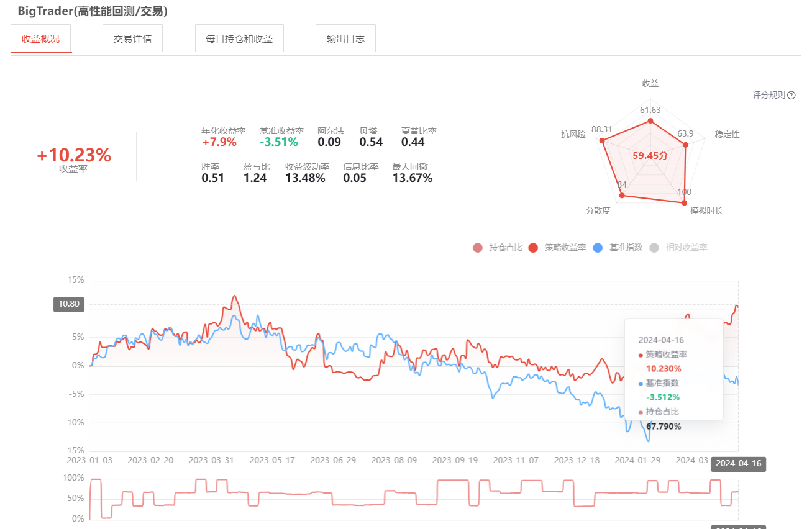Toggle the 基准指数 legend item
Viewport: 812px width, 529px height.
pos(618,248)
